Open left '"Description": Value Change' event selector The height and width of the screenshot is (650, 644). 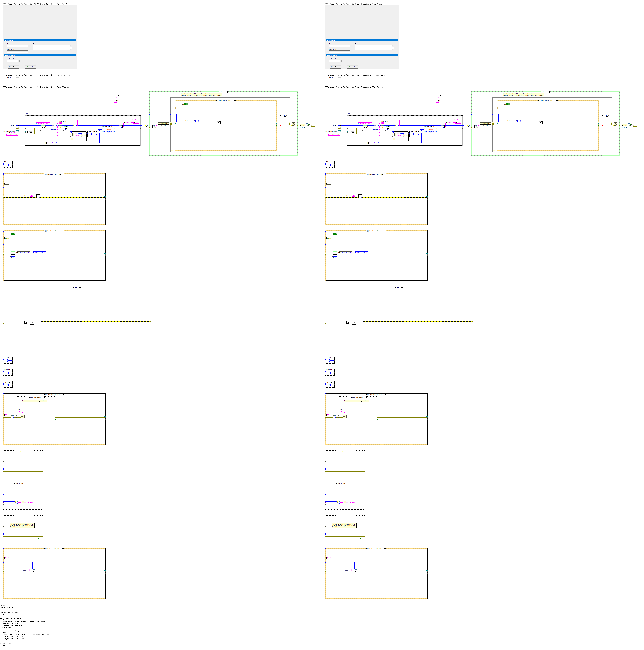tap(54, 174)
